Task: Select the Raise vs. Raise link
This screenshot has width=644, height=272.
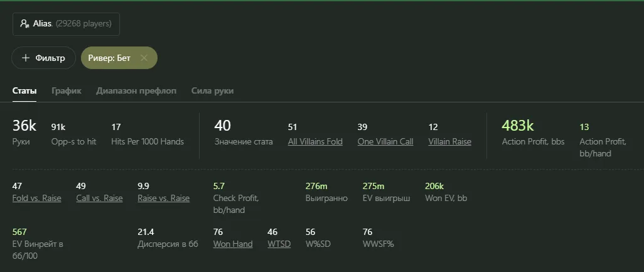Action: pyautogui.click(x=163, y=198)
